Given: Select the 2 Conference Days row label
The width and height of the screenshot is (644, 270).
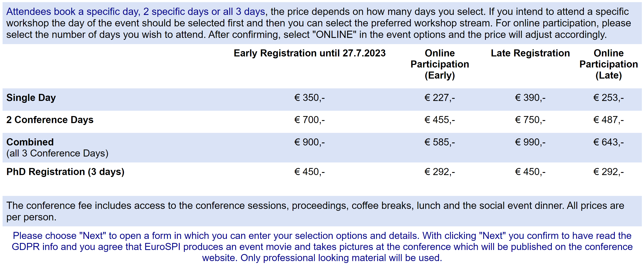Looking at the screenshot, I should coord(50,120).
